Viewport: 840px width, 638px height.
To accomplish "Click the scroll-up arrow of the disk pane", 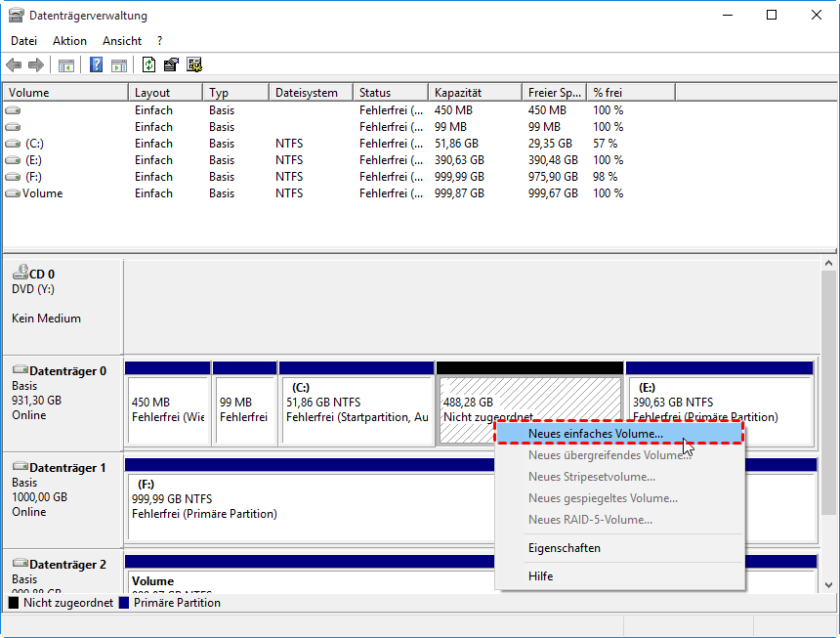I will [x=828, y=263].
